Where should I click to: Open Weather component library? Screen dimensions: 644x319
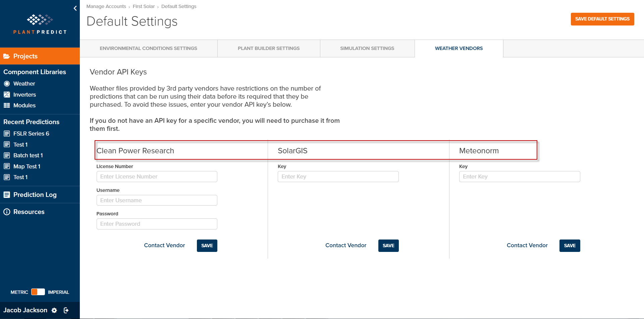[24, 84]
